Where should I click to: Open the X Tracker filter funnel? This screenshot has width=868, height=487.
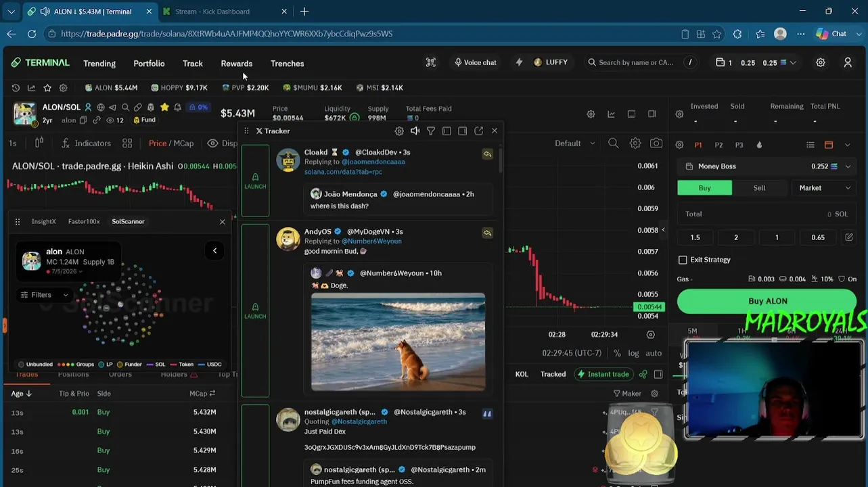coord(431,131)
